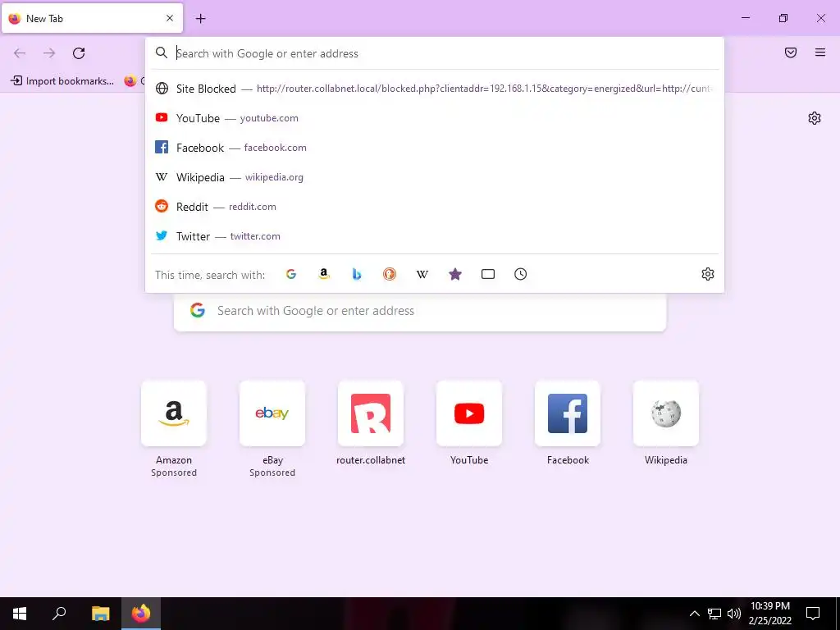Image resolution: width=840 pixels, height=630 pixels.
Task: Search open tabs with the tab icon
Action: [488, 274]
